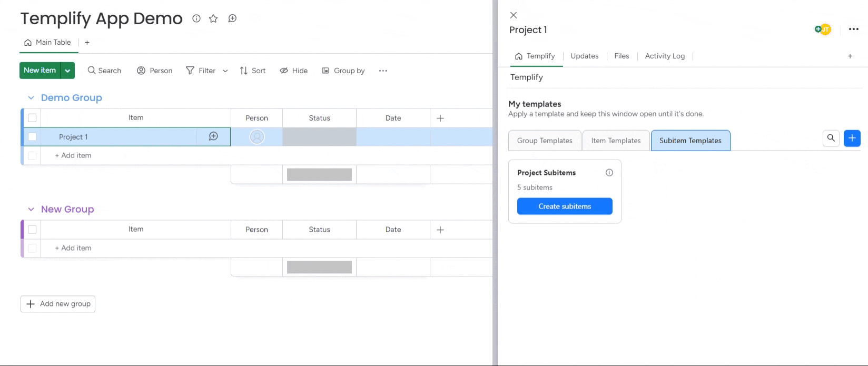The height and width of the screenshot is (366, 868).
Task: Expand the Filter options arrow
Action: [225, 71]
